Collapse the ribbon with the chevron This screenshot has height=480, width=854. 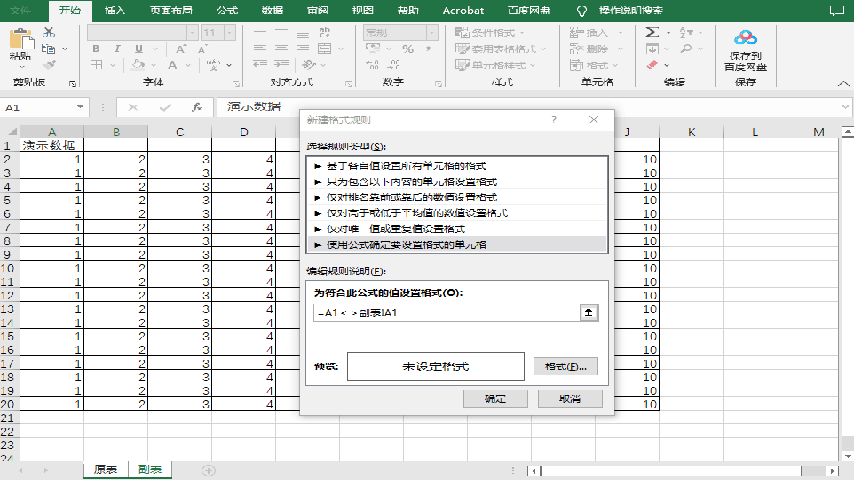pyautogui.click(x=844, y=83)
